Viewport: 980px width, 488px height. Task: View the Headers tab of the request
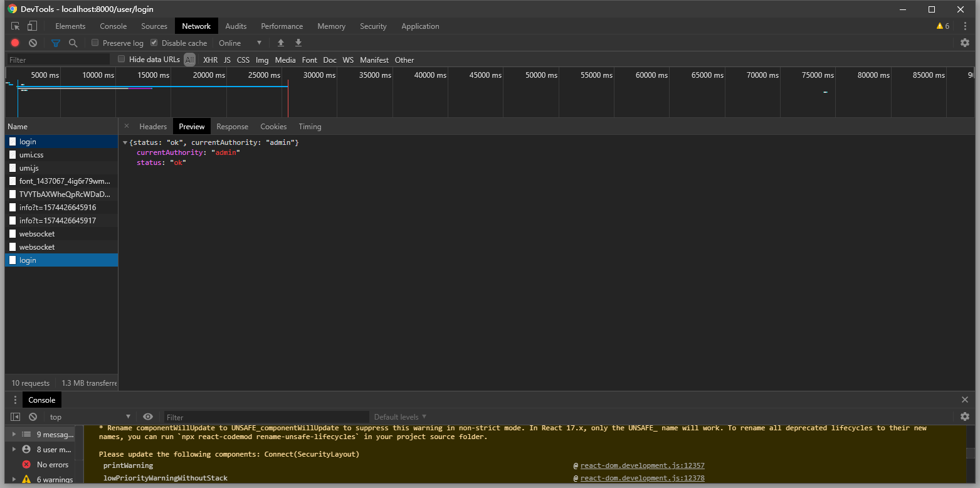coord(153,127)
